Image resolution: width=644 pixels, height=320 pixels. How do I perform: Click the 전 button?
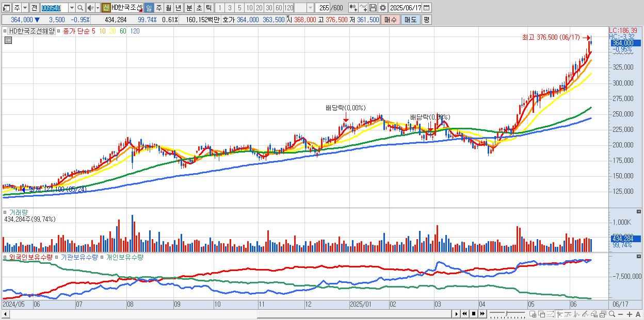[34, 8]
